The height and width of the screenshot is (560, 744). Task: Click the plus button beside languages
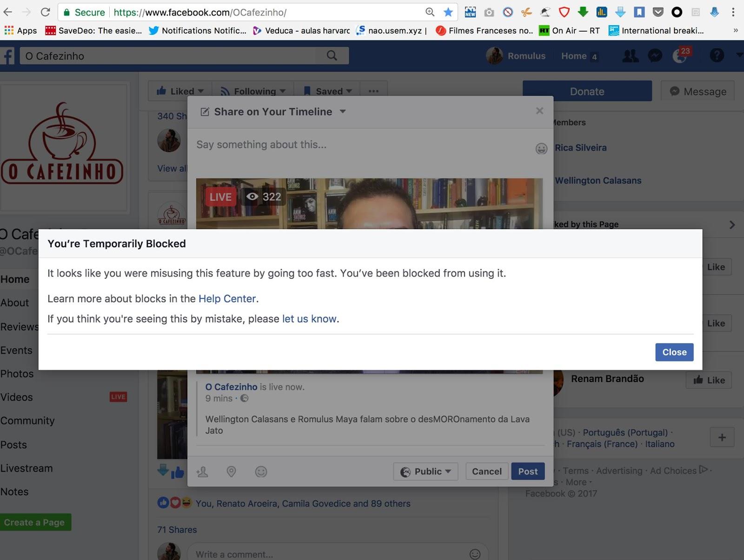(722, 437)
